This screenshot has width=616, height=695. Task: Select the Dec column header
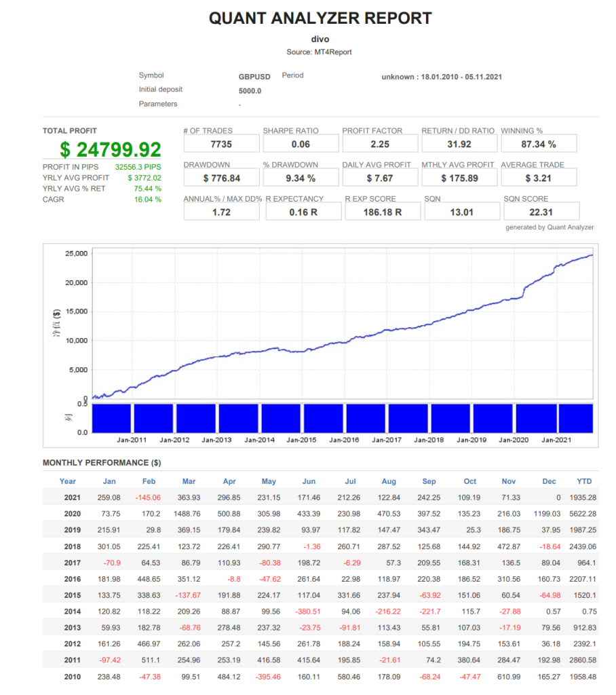click(x=549, y=481)
